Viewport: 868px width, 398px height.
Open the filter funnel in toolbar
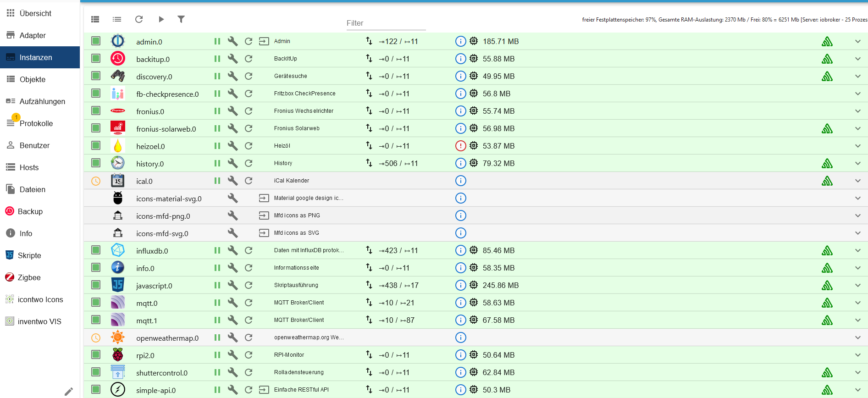click(181, 19)
